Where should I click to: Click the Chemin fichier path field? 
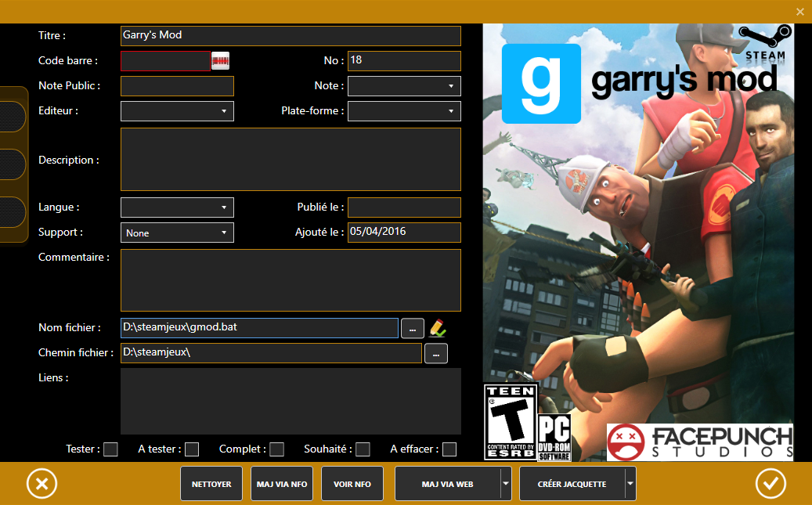[x=272, y=353]
